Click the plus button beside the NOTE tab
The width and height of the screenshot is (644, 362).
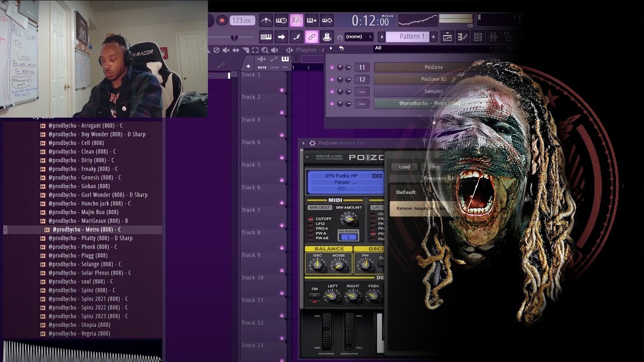pos(248,66)
